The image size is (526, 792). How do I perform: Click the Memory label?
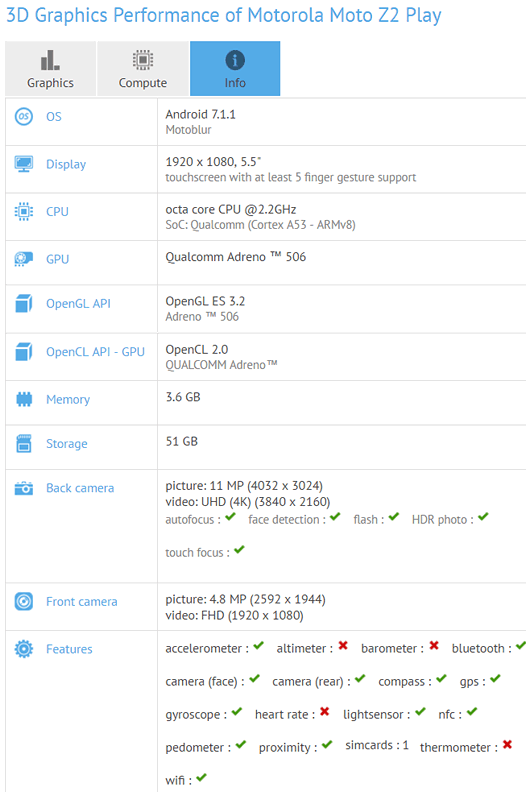tap(68, 400)
